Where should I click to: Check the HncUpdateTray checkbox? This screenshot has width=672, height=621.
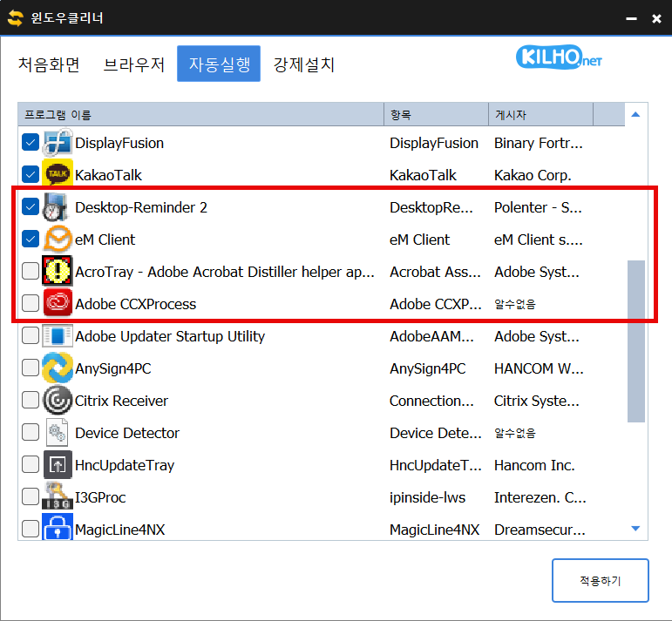click(31, 464)
